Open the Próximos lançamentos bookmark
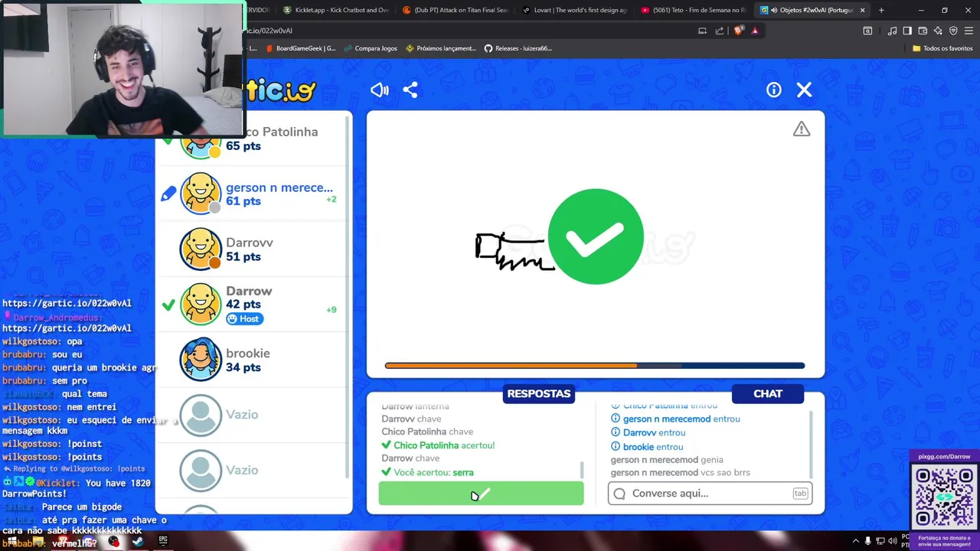Screen dimensions: 980x551 [441, 48]
